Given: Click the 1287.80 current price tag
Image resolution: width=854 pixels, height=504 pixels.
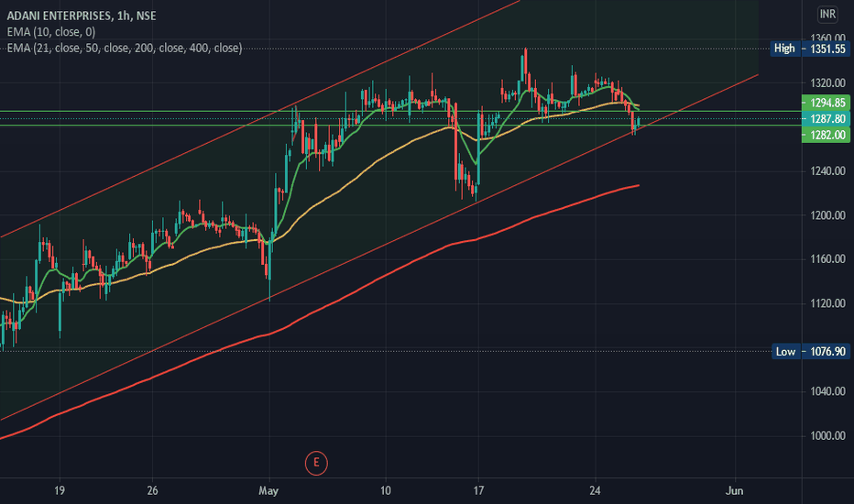Looking at the screenshot, I should click(x=826, y=119).
